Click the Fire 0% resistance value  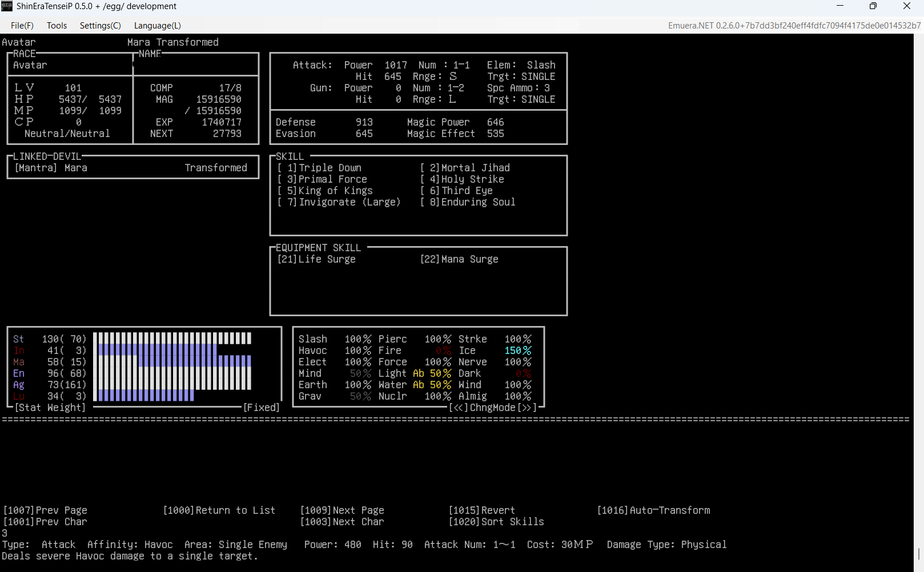444,351
